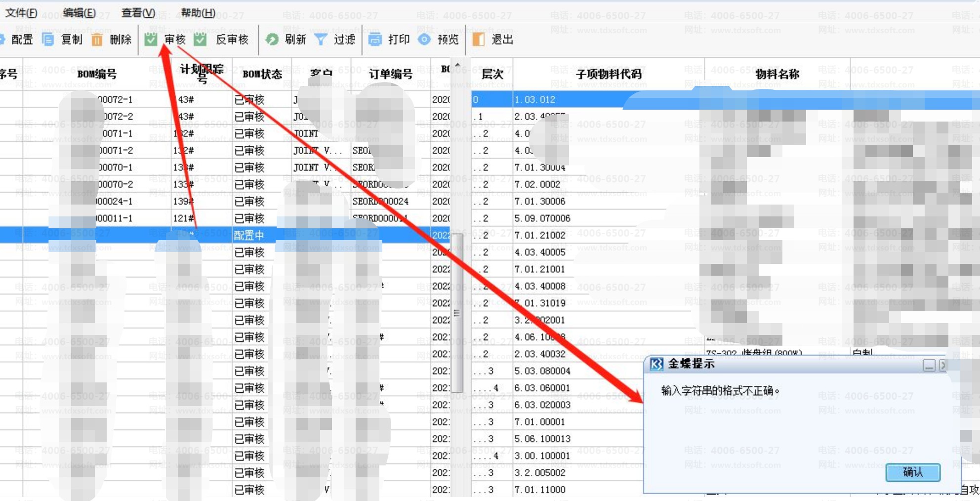Screen dimensions: 980x501
Task: Sort by the BOM编号 column header
Action: 97,74
